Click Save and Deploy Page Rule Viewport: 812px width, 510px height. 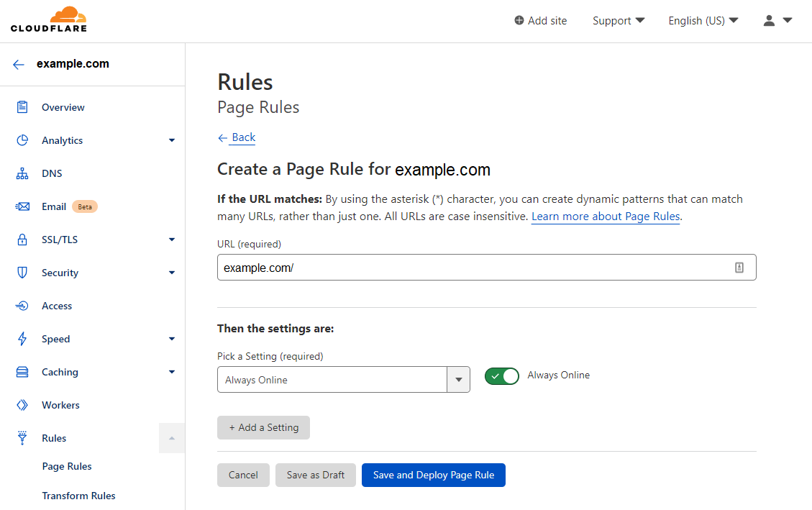pos(433,475)
